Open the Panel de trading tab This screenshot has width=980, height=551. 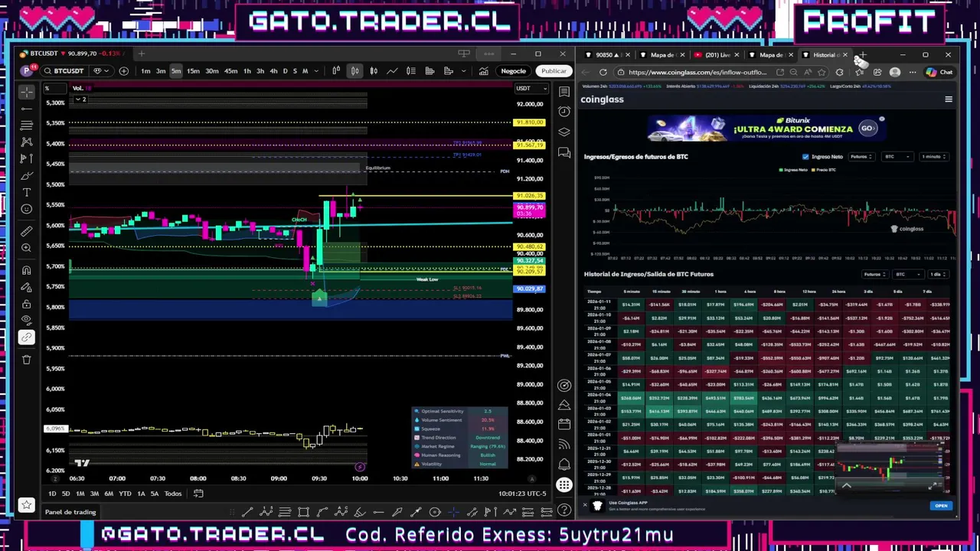click(70, 512)
